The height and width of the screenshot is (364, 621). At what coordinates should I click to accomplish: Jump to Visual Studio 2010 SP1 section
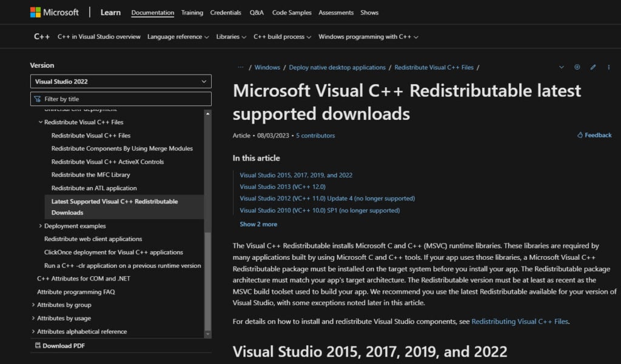tap(320, 211)
